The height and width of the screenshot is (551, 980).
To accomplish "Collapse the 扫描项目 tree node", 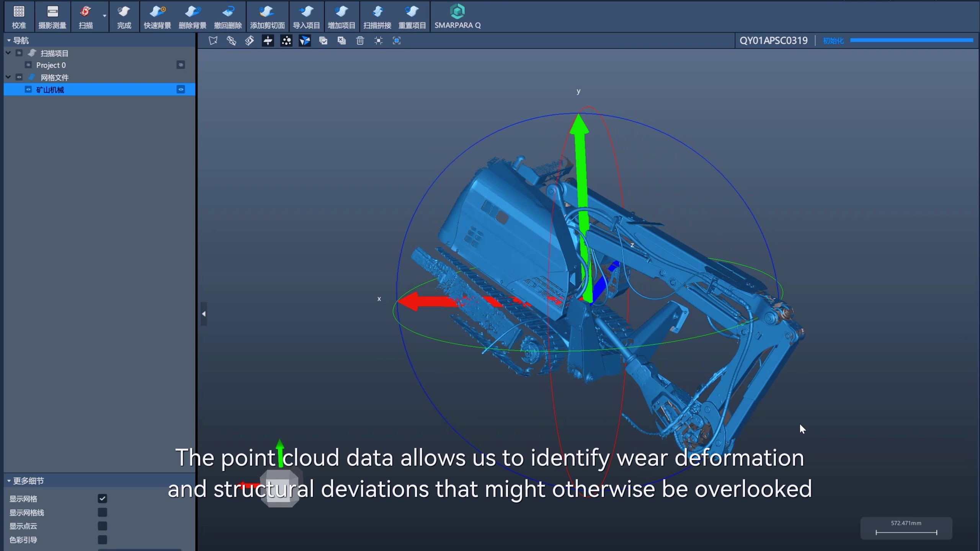I will click(x=8, y=53).
